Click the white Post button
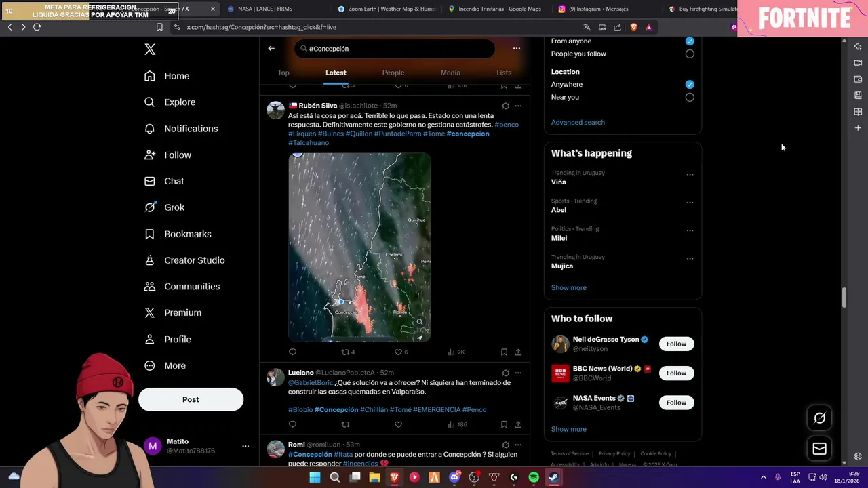The height and width of the screenshot is (488, 868). [191, 399]
